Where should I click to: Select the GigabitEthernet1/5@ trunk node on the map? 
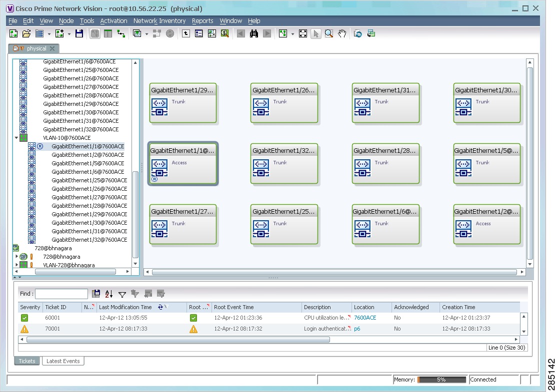click(486, 163)
